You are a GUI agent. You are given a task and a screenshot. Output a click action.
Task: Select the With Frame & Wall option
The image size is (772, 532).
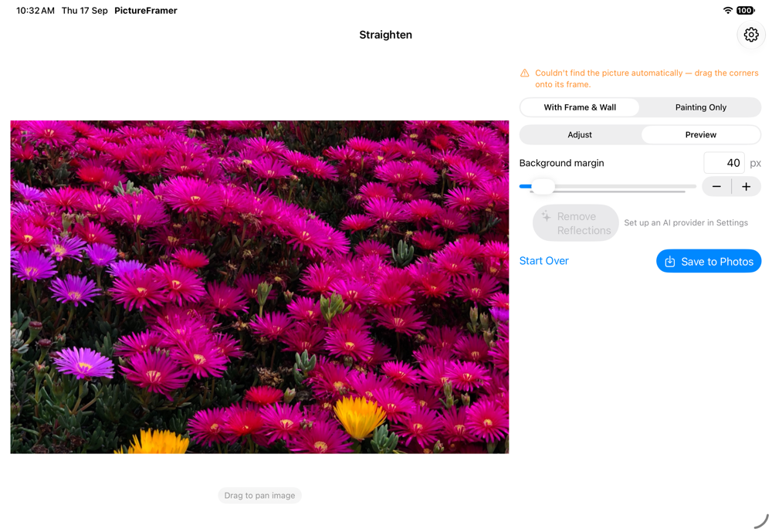(580, 107)
